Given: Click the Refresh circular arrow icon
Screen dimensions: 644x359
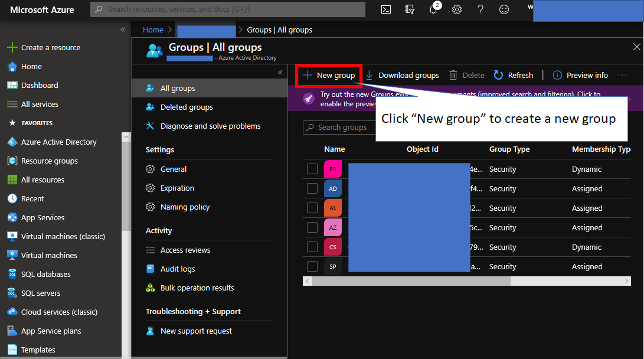Looking at the screenshot, I should tap(498, 75).
